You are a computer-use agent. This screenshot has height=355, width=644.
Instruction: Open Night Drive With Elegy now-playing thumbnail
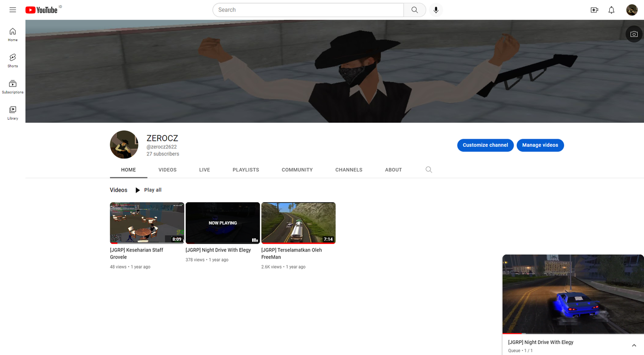click(x=223, y=223)
